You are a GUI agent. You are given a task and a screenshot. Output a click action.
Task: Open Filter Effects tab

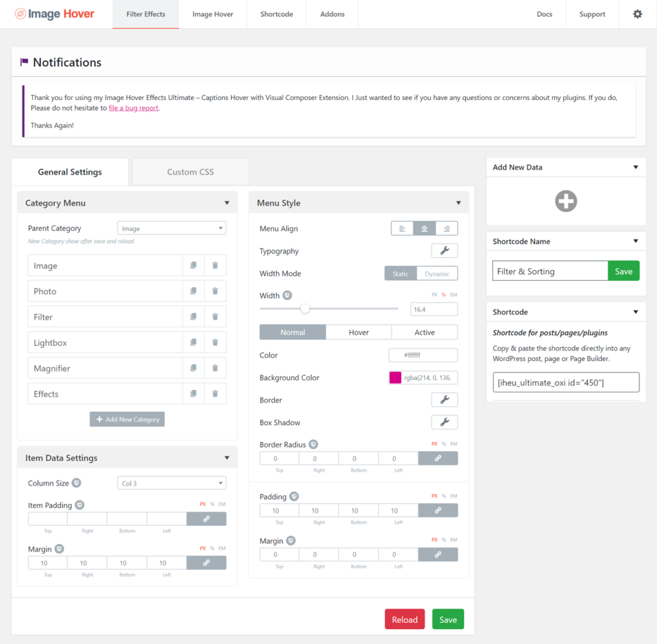(x=146, y=14)
